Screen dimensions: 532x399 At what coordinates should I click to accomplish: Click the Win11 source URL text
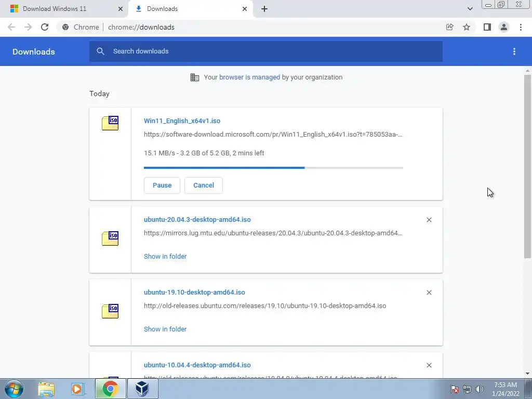(273, 135)
